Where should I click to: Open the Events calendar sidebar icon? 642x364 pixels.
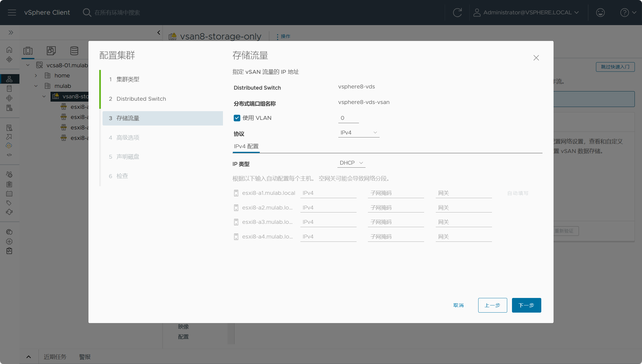click(9, 194)
